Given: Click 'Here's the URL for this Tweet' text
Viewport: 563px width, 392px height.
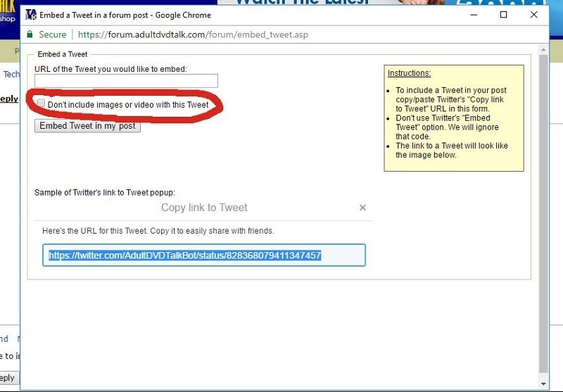Looking at the screenshot, I should click(158, 231).
